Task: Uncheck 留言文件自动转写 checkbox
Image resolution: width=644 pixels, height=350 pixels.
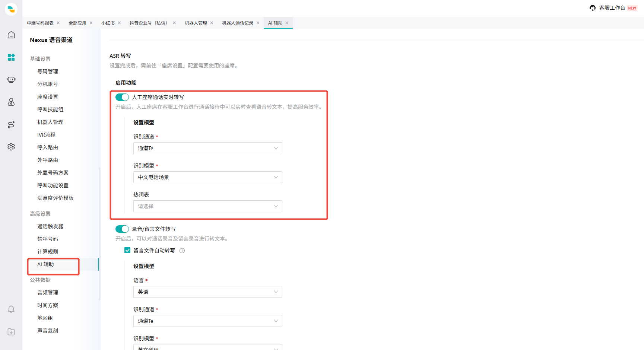Action: 127,251
